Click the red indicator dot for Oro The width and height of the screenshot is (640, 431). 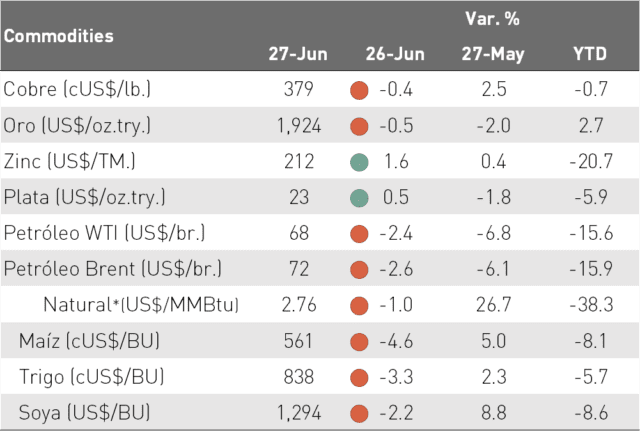coord(359,126)
